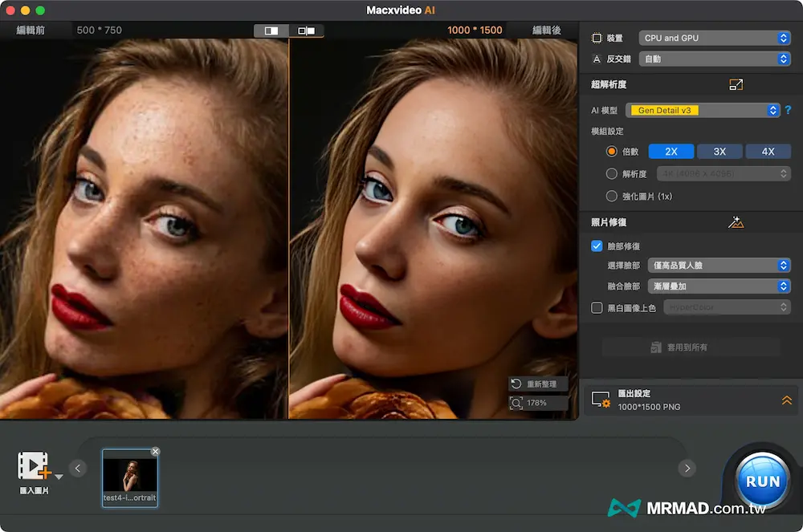Click the super resolution expand icon
Viewport: 803px width, 532px height.
(x=736, y=84)
